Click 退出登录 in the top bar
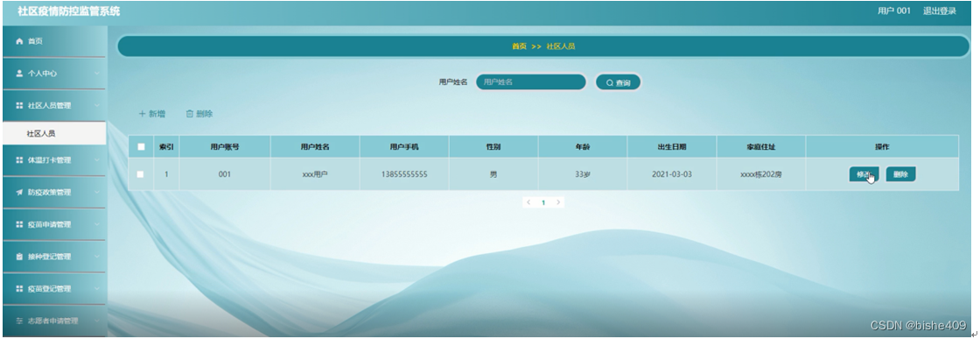This screenshot has height=339, width=980. tap(940, 11)
